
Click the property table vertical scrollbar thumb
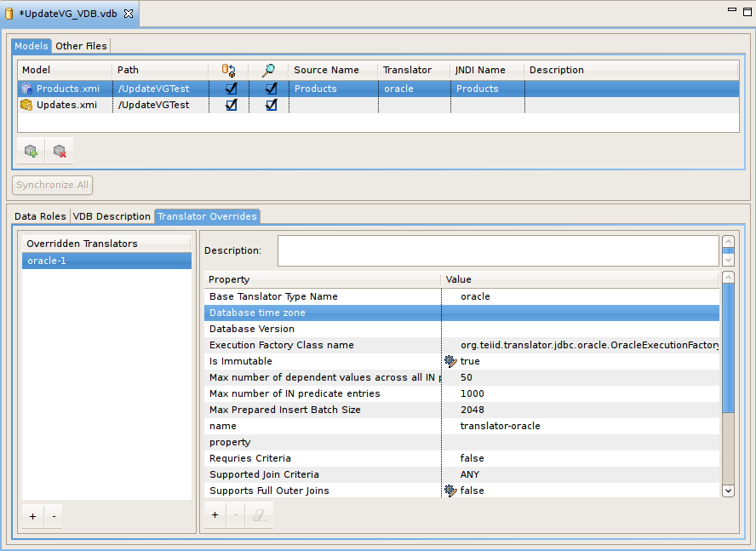point(728,347)
